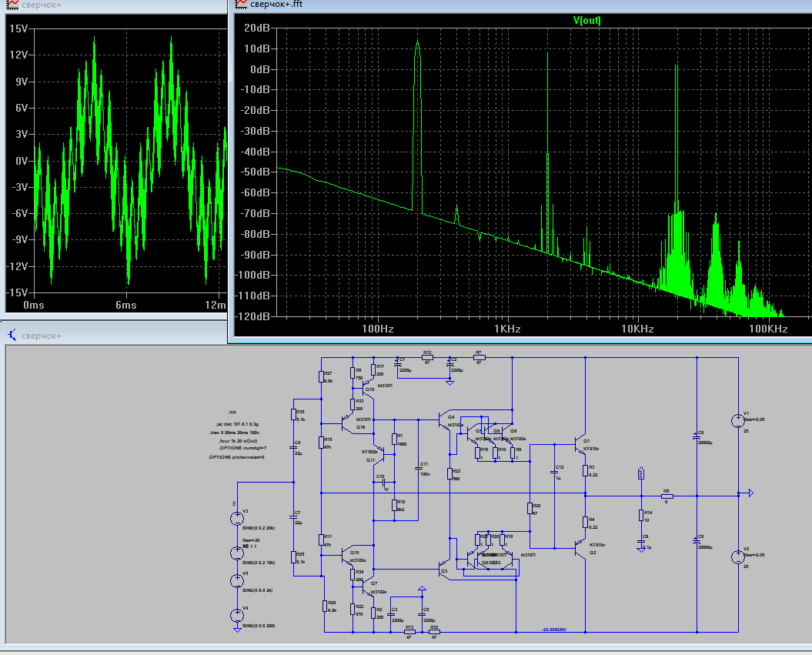Click the out net label flag
The width and height of the screenshot is (812, 655).
(641, 473)
